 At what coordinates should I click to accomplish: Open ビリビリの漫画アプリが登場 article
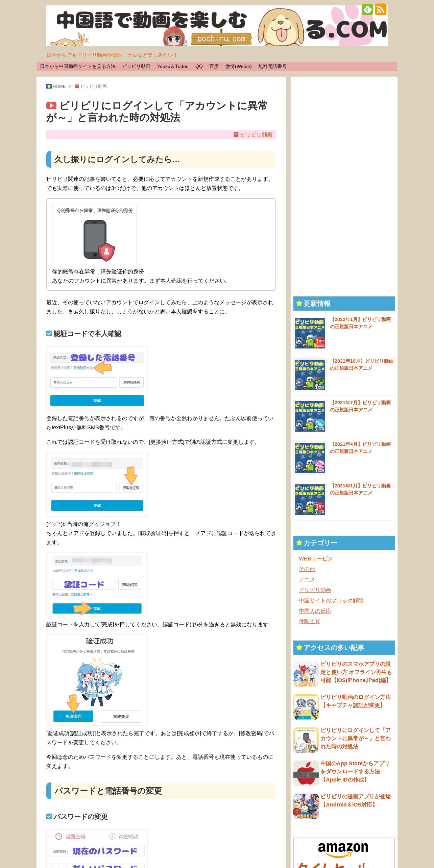356,801
